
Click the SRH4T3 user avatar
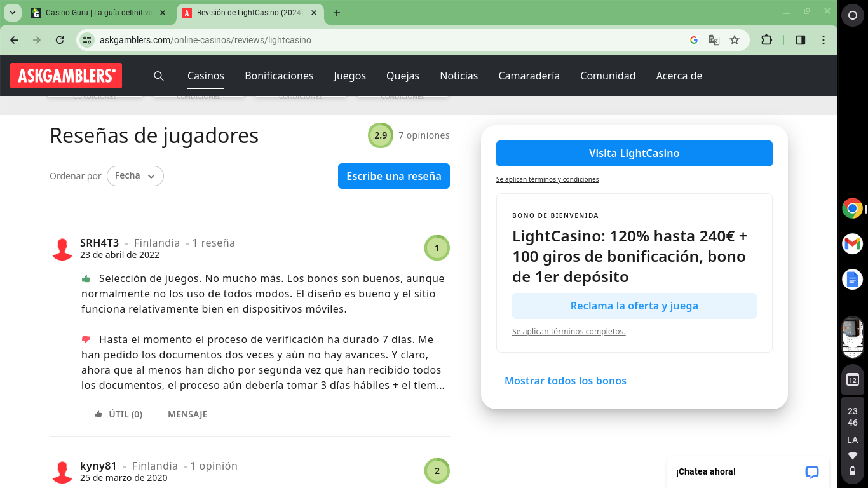(62, 249)
